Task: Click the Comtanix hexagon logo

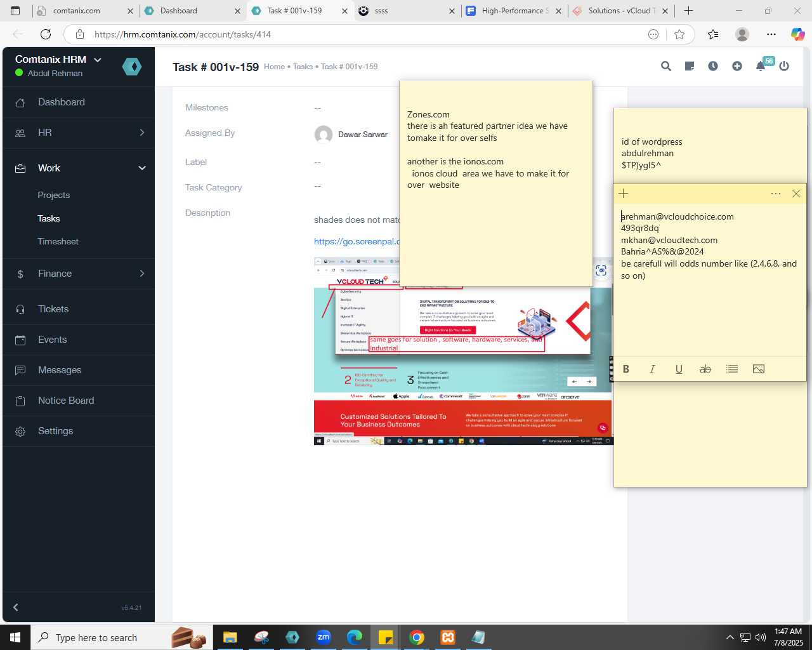Action: tap(132, 66)
